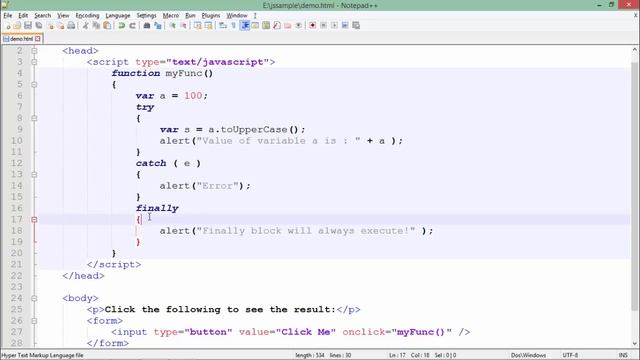Click the vertical scrollbar thumb
Screen dimensions: 640x360
[635, 186]
